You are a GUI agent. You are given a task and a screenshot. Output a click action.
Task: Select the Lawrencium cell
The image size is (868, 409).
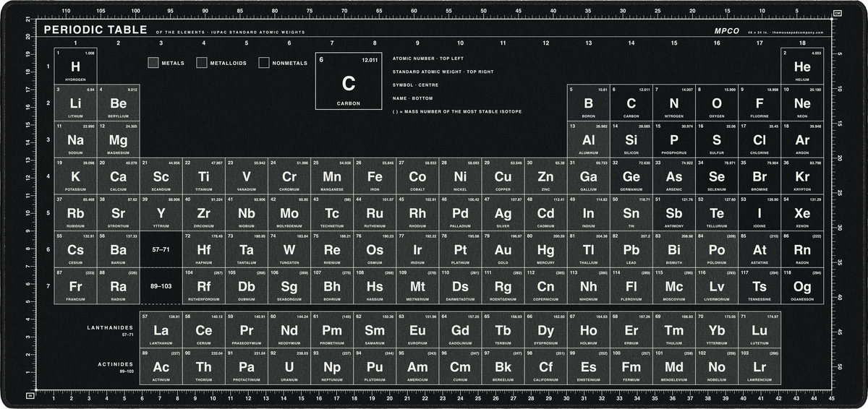(x=759, y=366)
